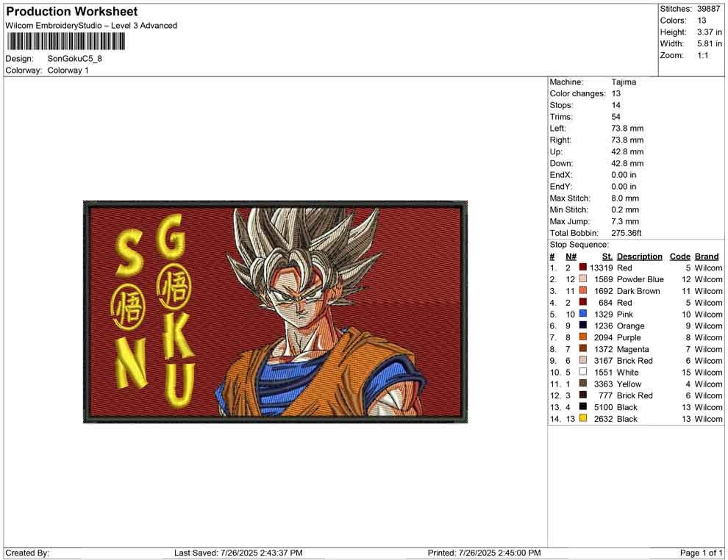
Task: Click the 'N#' column header
Action: [x=571, y=256]
